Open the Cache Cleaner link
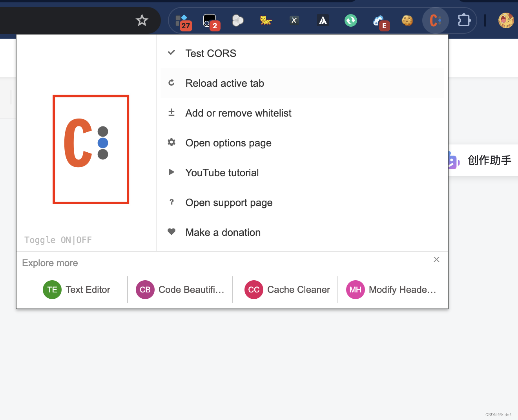518x420 pixels. coord(287,290)
